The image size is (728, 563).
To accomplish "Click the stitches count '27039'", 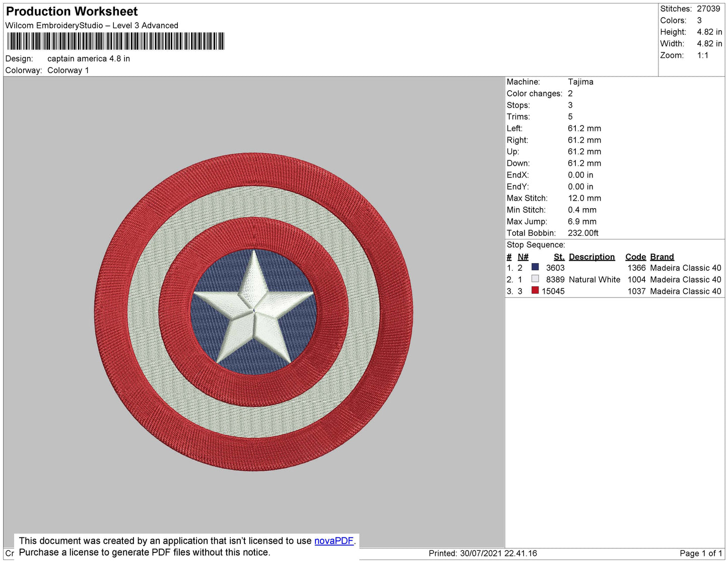I will [708, 9].
